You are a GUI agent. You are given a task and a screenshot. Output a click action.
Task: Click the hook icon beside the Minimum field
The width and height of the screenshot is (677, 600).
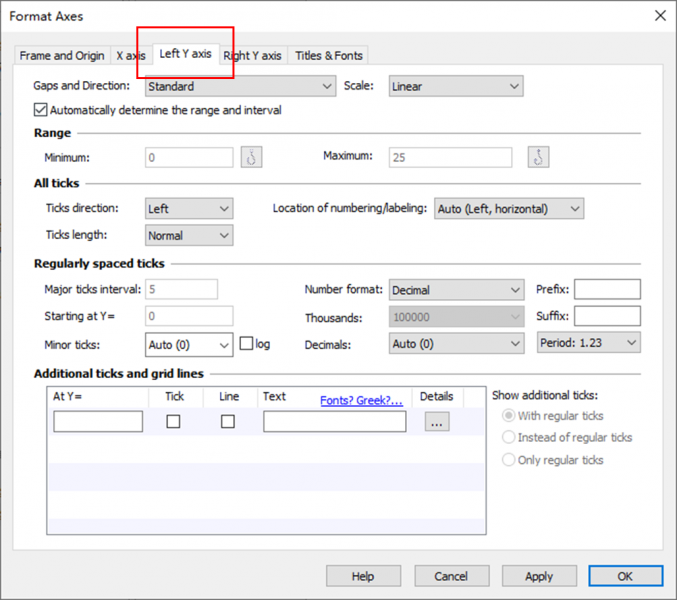[251, 157]
